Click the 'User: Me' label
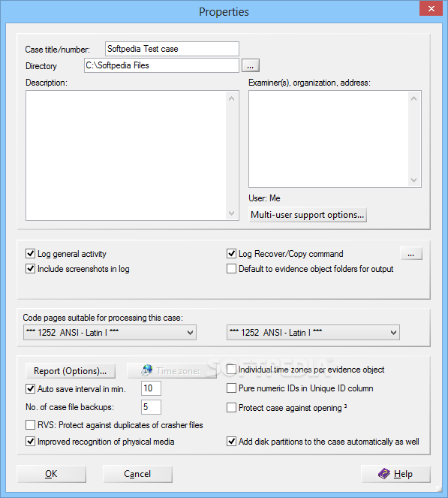This screenshot has width=448, height=498. click(264, 198)
